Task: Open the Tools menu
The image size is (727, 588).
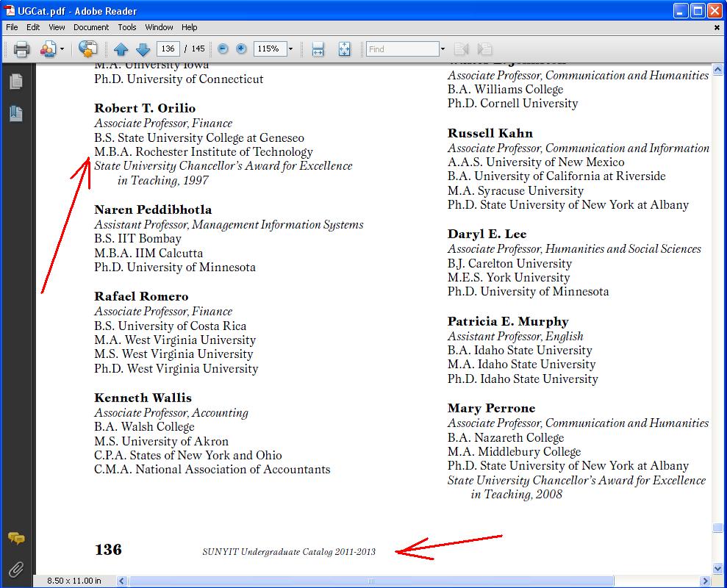Action: 127,27
